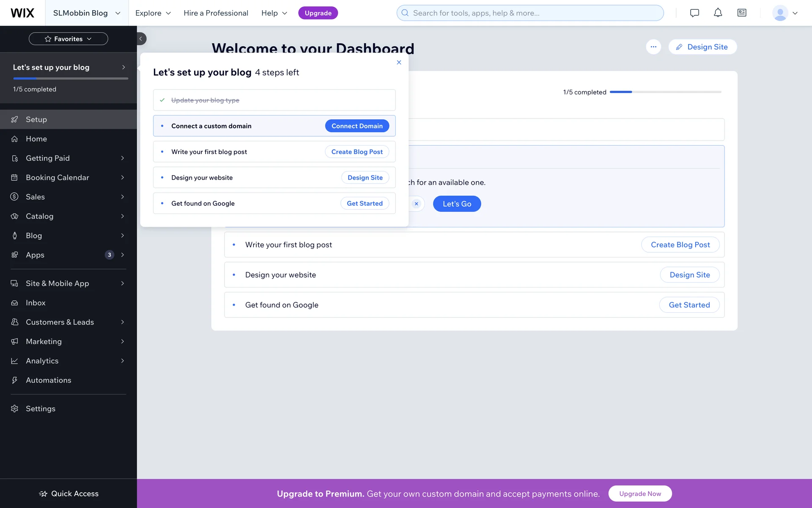The image size is (812, 508).
Task: Click the Connect Domain button
Action: pyautogui.click(x=357, y=126)
